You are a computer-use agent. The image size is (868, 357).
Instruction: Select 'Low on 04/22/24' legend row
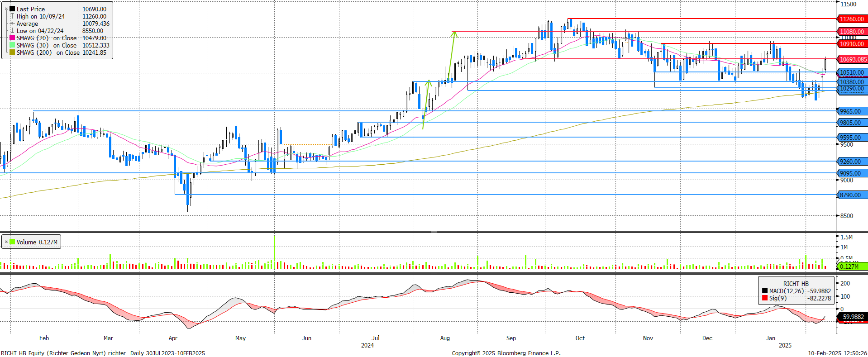(x=40, y=31)
